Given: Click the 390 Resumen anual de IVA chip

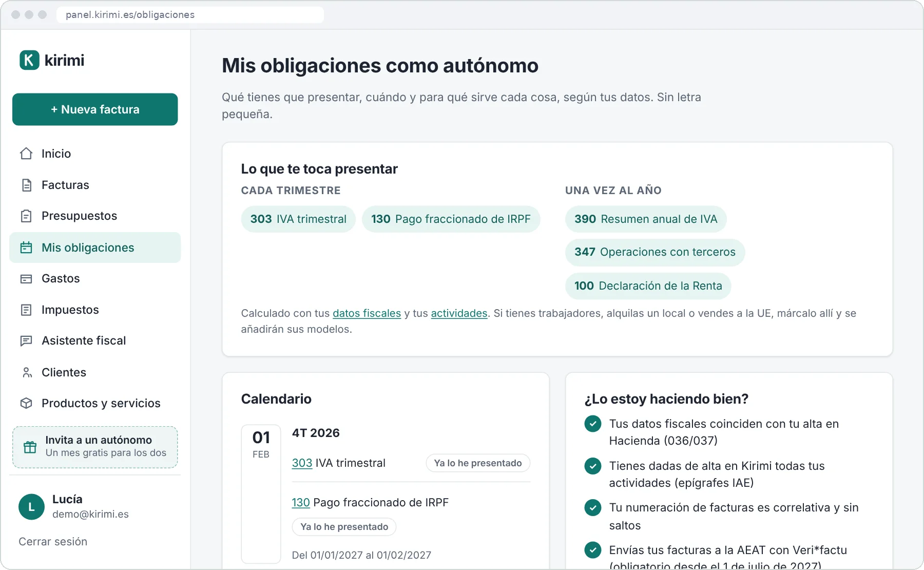Looking at the screenshot, I should (646, 219).
